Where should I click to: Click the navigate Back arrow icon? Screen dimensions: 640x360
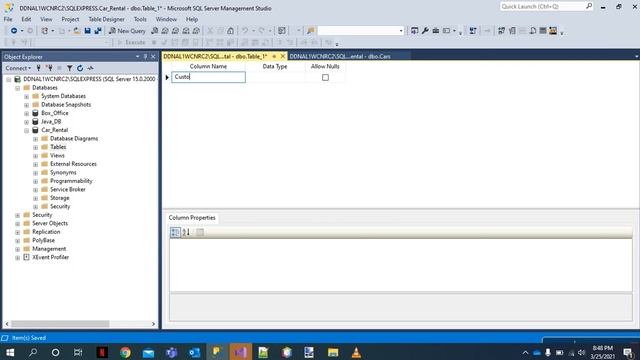point(14,31)
